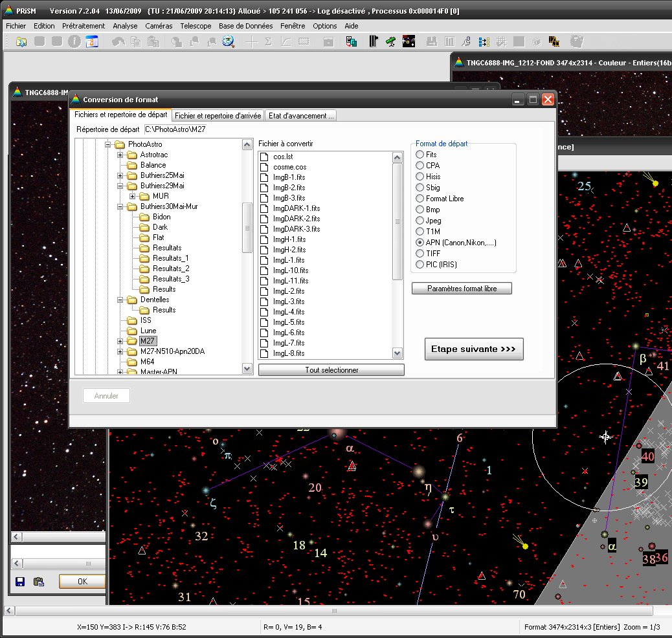Switch to Fichier et repertoire d'arrivée tab
Viewport: 672px width, 638px height.
(x=218, y=116)
